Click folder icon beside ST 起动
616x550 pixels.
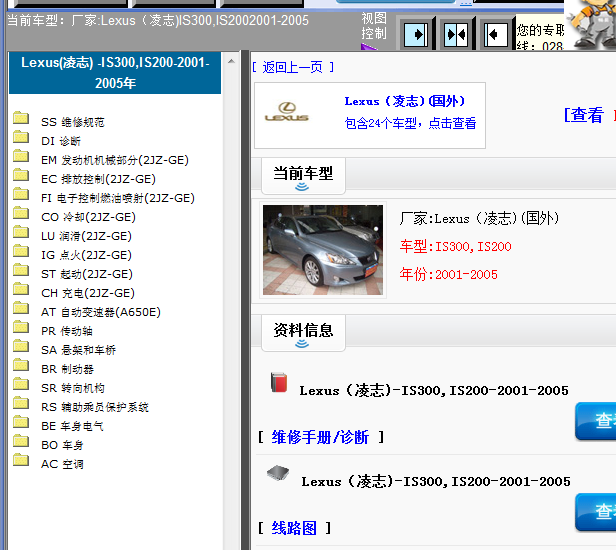(x=21, y=270)
